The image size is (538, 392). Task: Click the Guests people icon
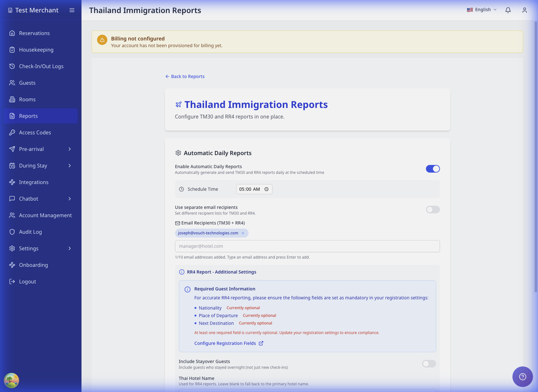click(x=12, y=83)
